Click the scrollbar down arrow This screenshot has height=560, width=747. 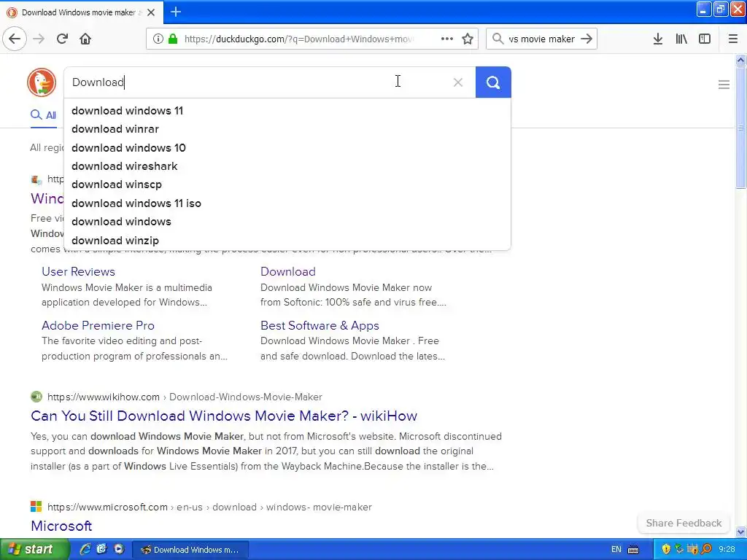tap(740, 532)
